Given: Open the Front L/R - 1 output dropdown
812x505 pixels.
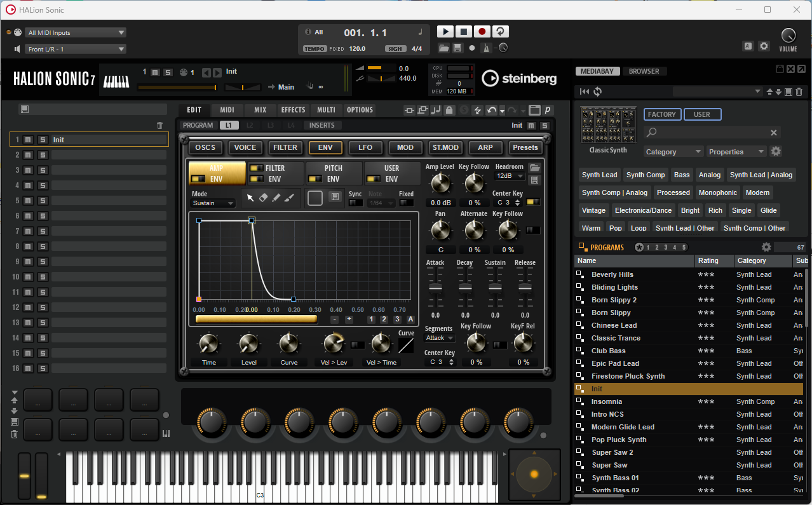Looking at the screenshot, I should point(76,49).
